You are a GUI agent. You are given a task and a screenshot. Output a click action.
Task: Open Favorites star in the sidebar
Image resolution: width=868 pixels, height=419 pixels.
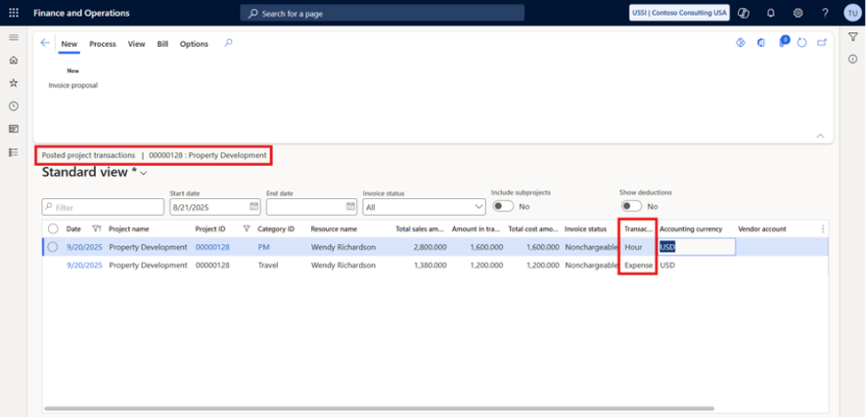(x=14, y=83)
